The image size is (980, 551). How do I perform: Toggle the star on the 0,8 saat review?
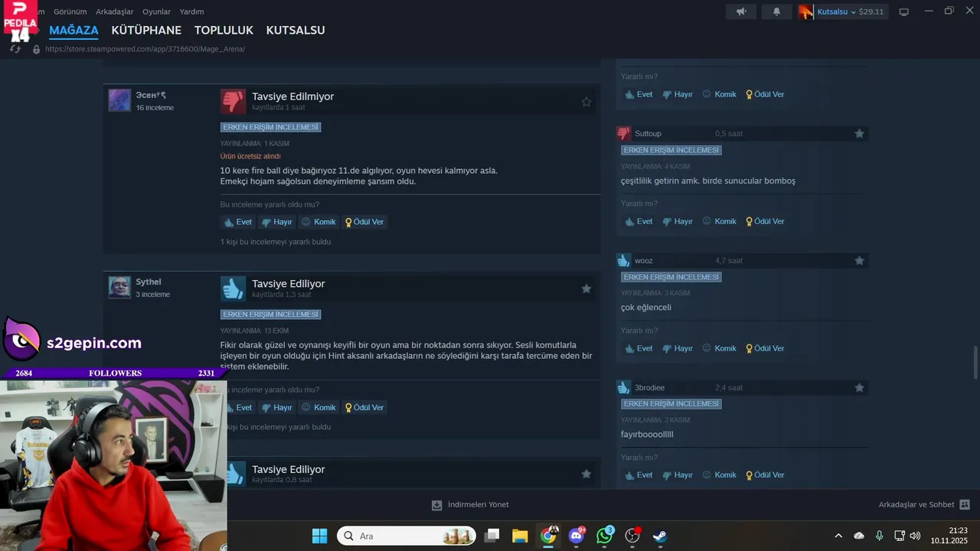click(x=586, y=474)
